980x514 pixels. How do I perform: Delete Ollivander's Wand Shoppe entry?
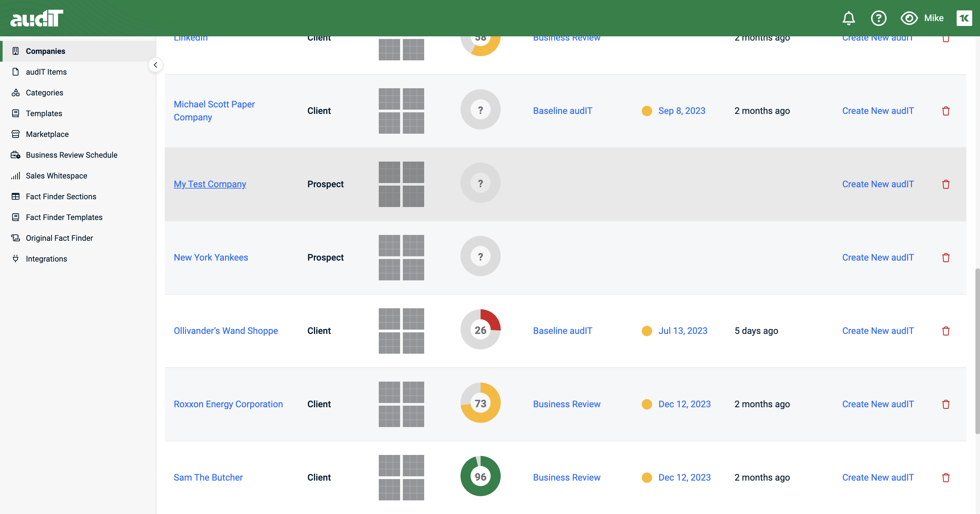pyautogui.click(x=946, y=331)
